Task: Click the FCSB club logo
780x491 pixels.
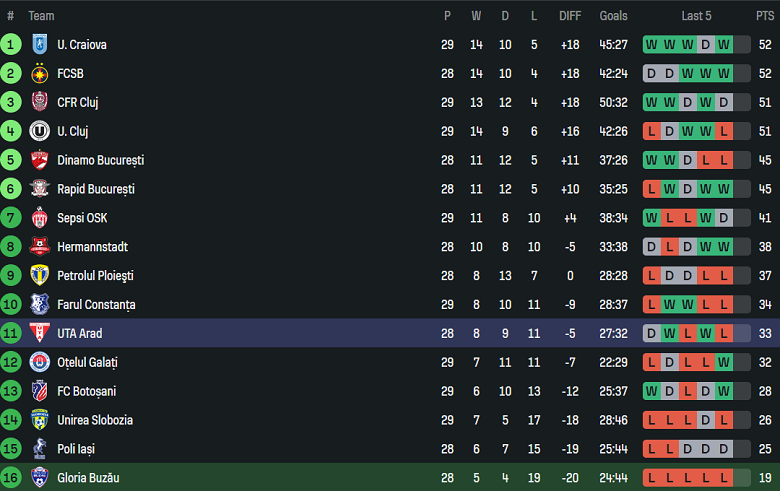Action: tap(40, 73)
